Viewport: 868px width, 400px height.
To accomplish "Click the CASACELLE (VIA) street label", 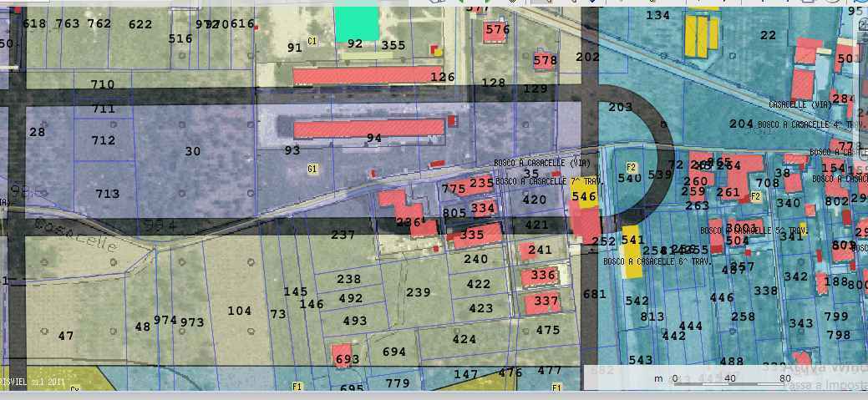I will coord(799,104).
